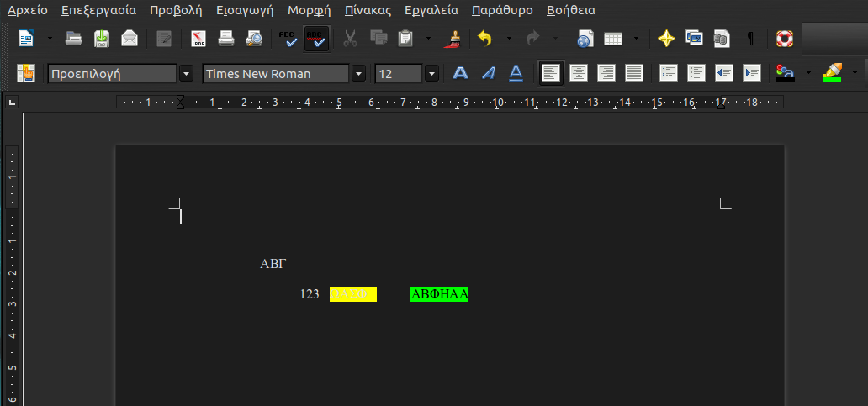Open the Αρχείο menu
The height and width of the screenshot is (406, 868).
(28, 11)
